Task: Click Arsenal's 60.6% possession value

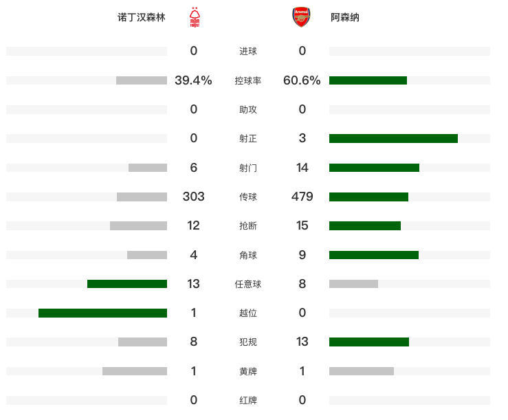Action: click(302, 80)
